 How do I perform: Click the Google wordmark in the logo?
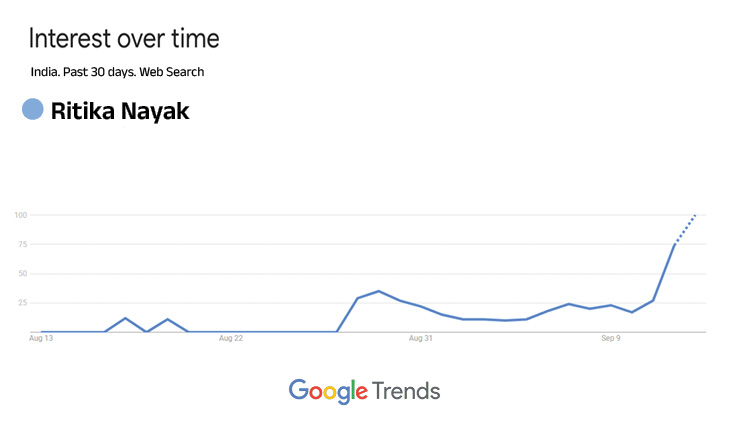coord(328,392)
